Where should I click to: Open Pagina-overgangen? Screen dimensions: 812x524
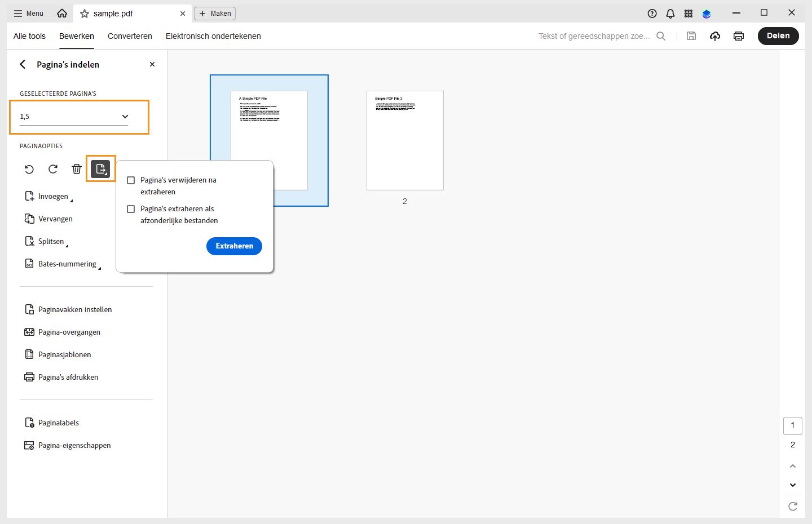pos(69,332)
